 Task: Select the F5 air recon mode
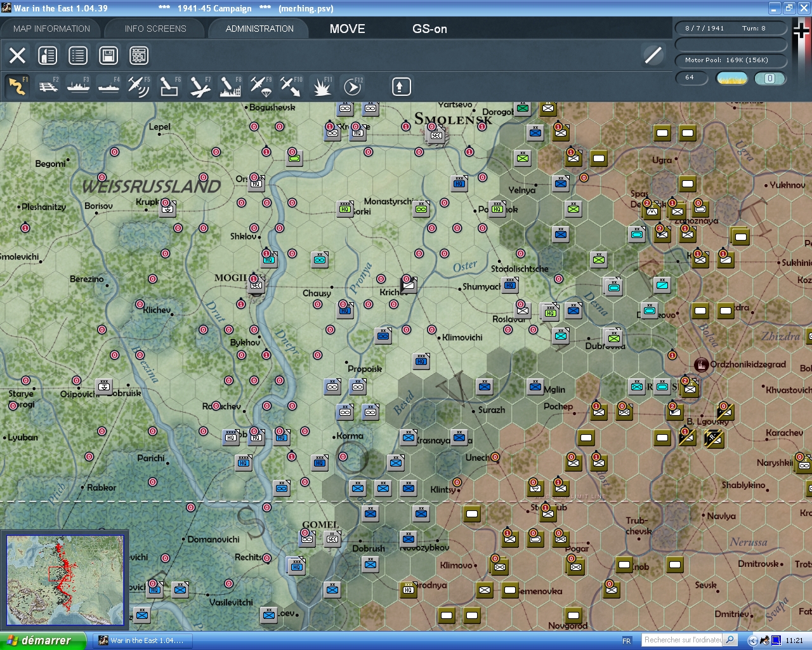(139, 86)
